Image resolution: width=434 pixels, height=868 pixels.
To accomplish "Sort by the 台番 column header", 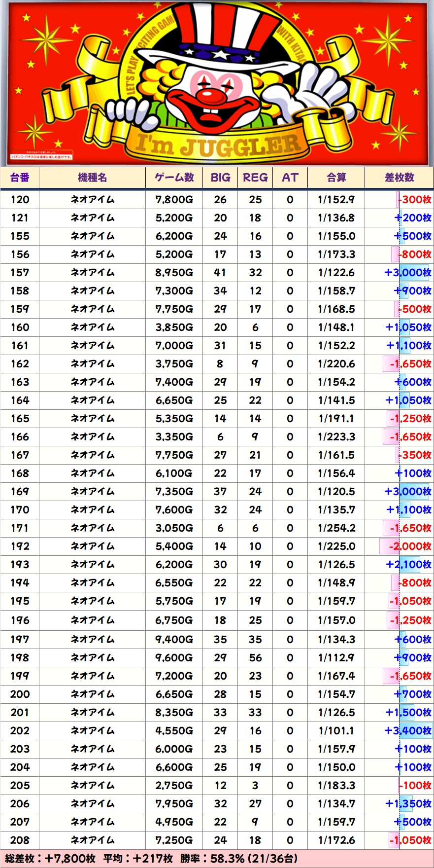I will click(x=20, y=178).
